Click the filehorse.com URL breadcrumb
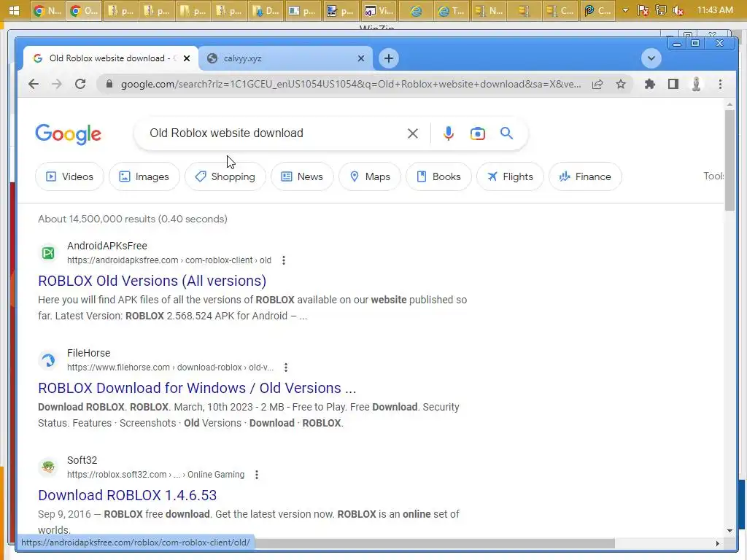The width and height of the screenshot is (747, 560). 170,367
